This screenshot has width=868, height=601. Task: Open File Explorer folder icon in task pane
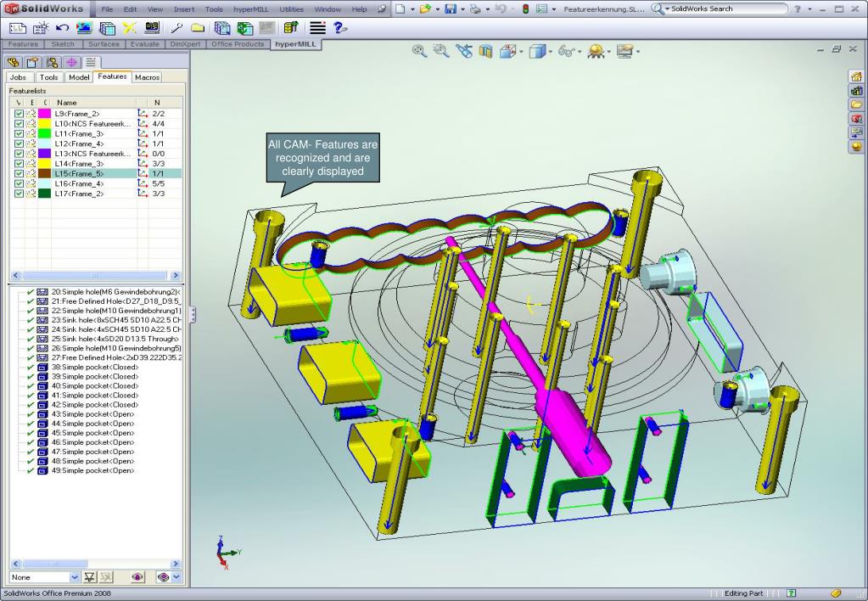pos(856,104)
